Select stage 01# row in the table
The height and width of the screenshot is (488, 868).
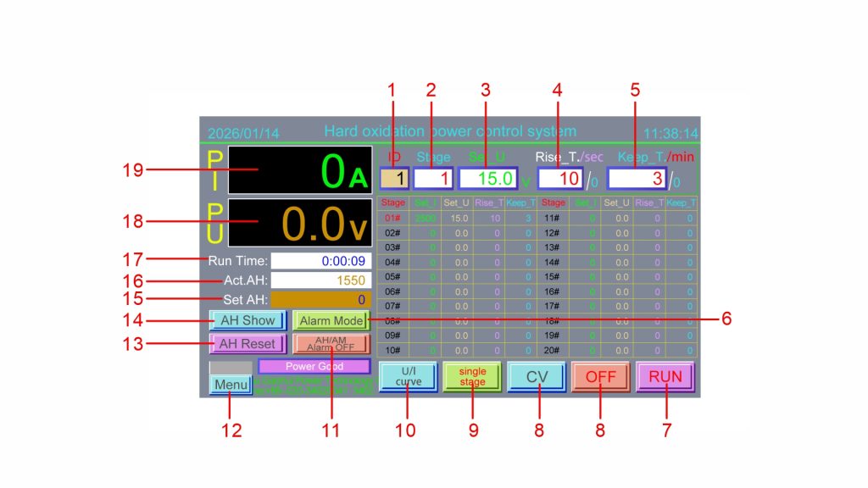[x=392, y=218]
